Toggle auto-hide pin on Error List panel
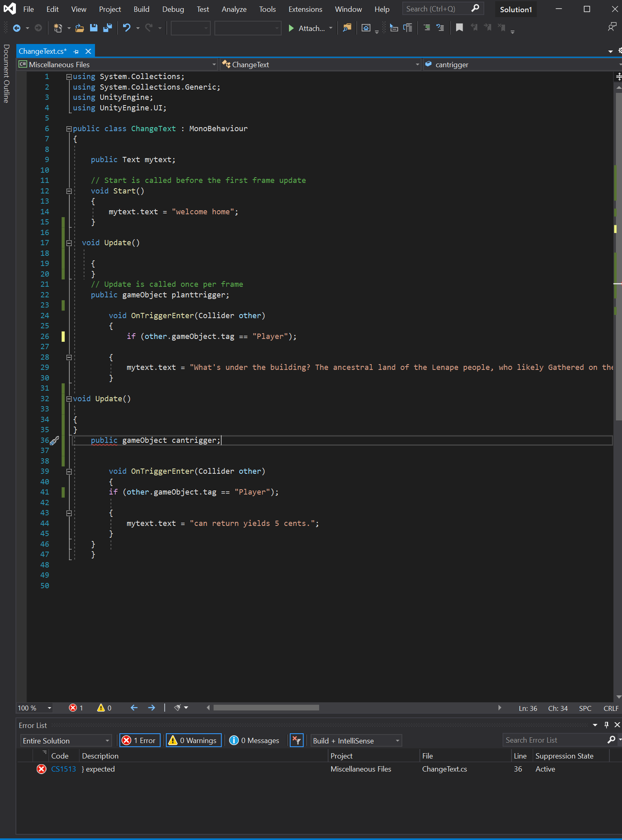Viewport: 622px width, 840px height. 607,725
